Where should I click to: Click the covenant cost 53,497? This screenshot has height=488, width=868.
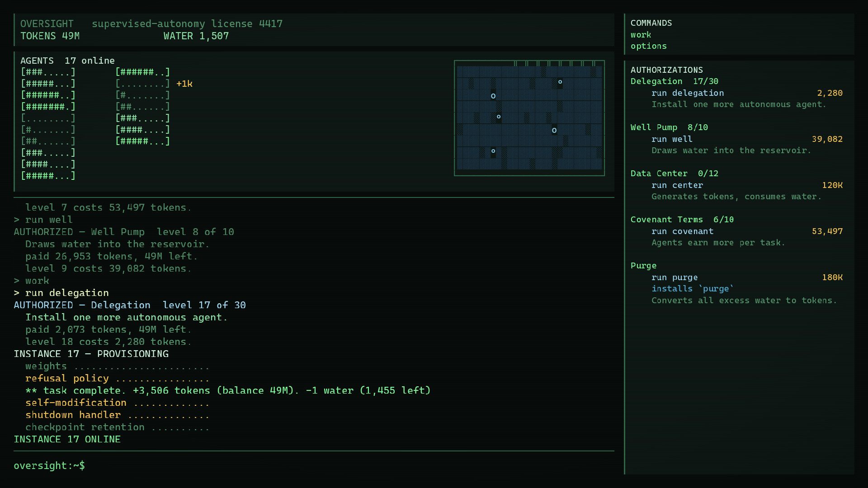(827, 231)
